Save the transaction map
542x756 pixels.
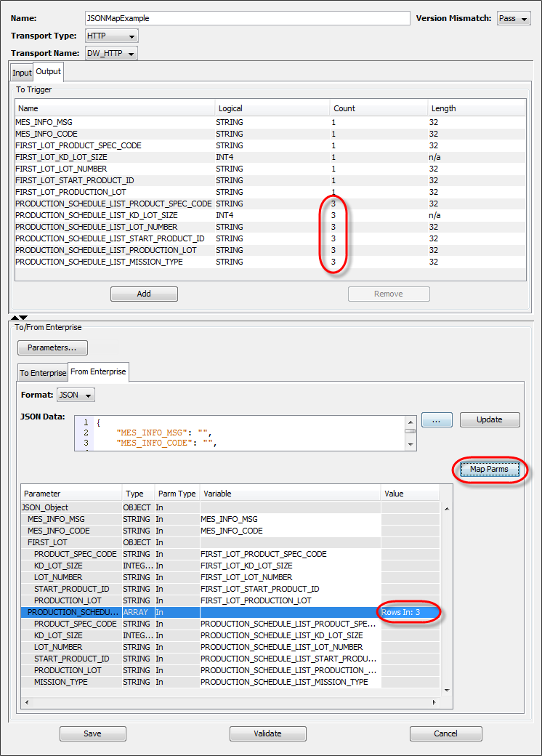(92, 733)
